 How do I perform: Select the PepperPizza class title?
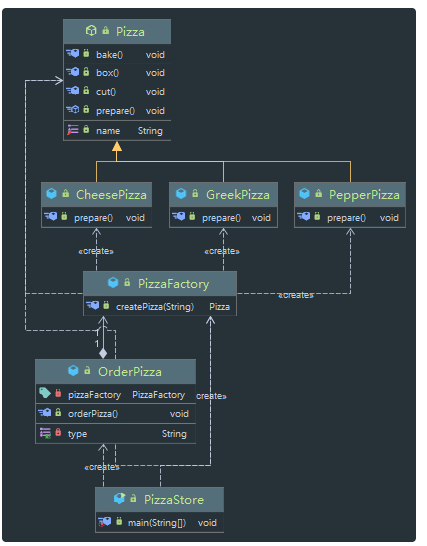point(364,195)
